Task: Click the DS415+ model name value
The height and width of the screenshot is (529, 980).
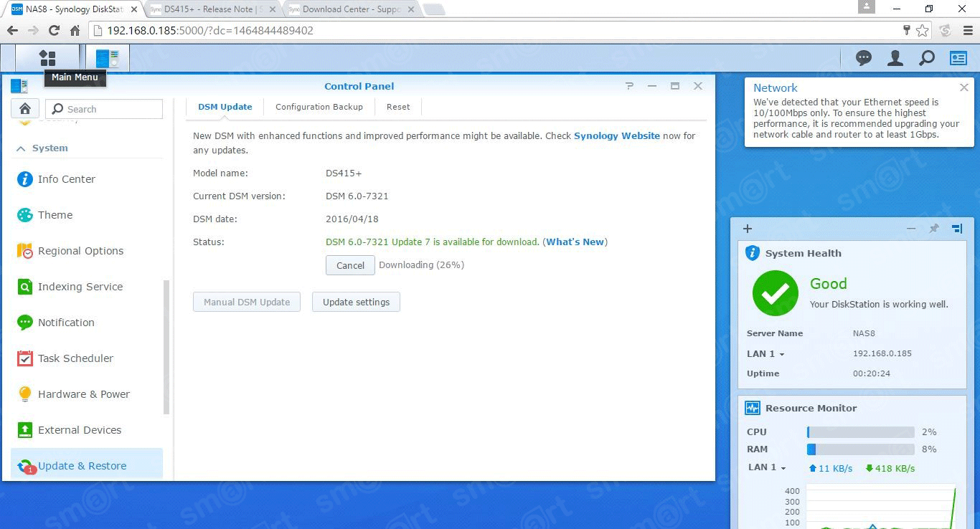Action: [x=344, y=173]
